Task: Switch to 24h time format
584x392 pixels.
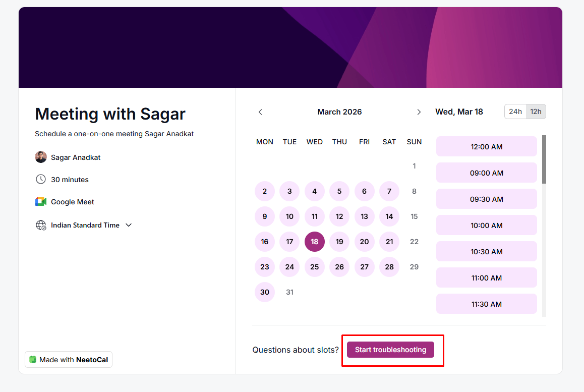Action: click(515, 111)
